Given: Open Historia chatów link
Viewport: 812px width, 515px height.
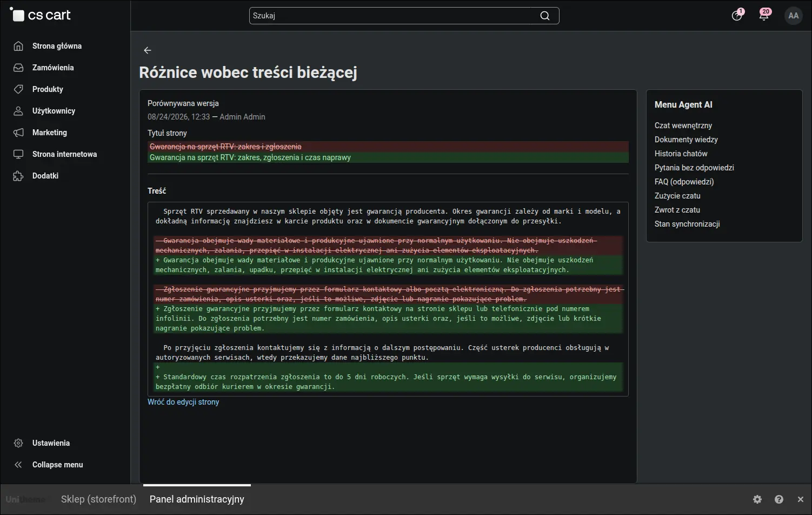Looking at the screenshot, I should tap(681, 154).
